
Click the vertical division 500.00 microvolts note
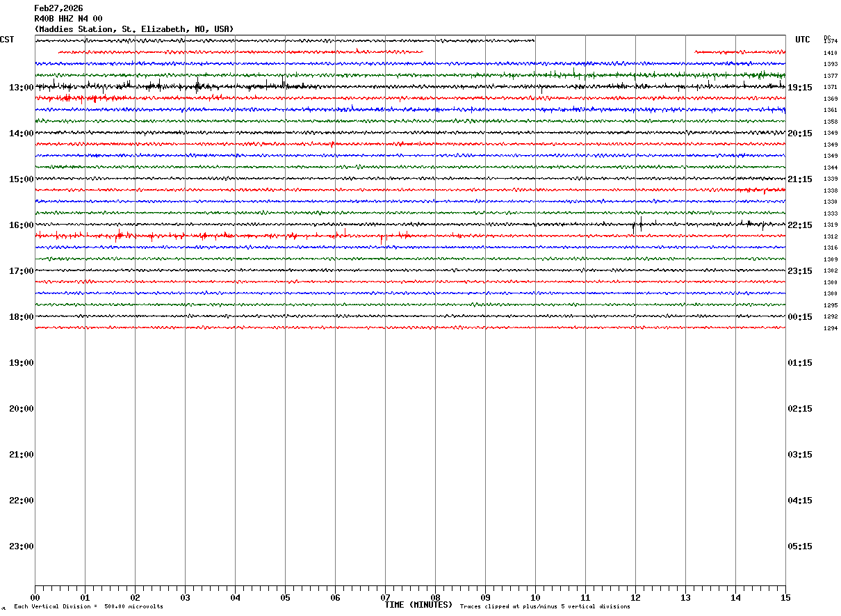coord(88,607)
